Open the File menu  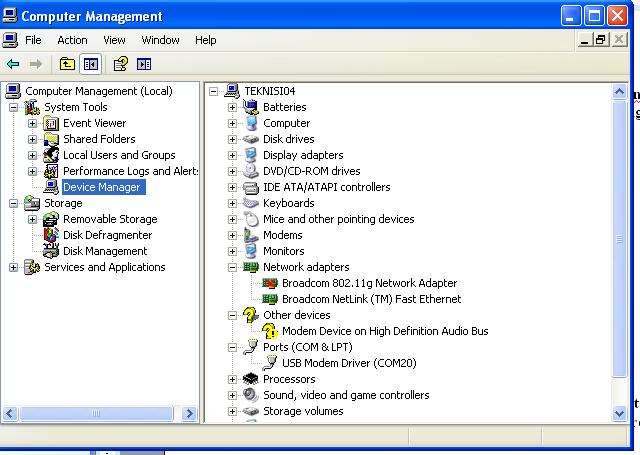(33, 40)
